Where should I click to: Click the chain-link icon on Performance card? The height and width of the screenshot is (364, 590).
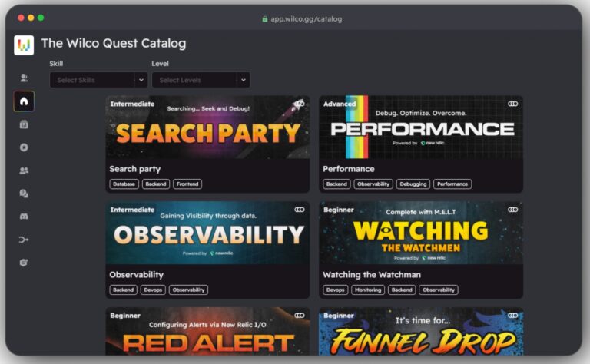click(512, 104)
